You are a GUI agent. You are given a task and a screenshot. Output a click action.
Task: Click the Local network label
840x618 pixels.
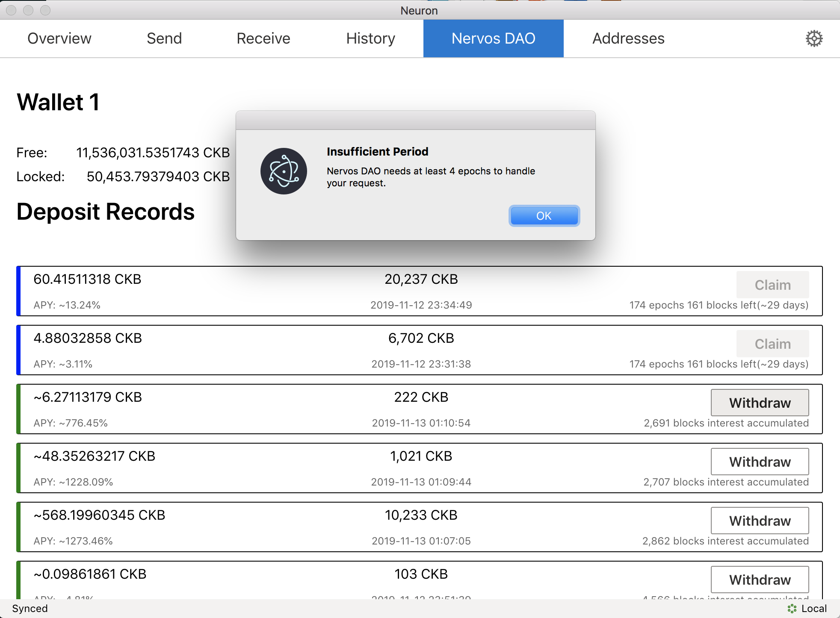point(814,609)
